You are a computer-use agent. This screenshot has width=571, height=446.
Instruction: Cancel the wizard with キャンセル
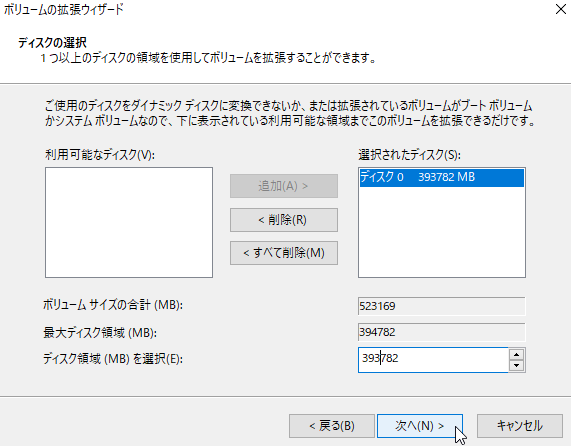coord(520,426)
